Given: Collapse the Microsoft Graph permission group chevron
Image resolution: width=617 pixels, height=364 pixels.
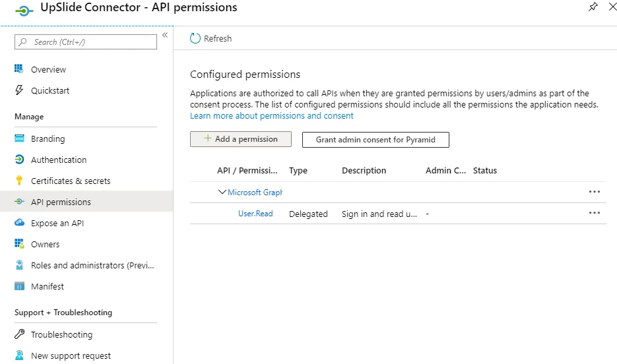Looking at the screenshot, I should [x=222, y=192].
